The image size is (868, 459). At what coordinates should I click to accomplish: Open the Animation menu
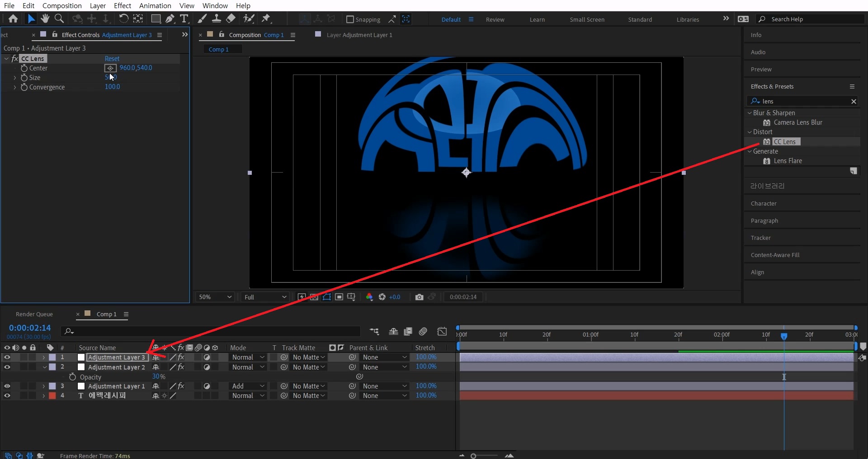coord(155,5)
